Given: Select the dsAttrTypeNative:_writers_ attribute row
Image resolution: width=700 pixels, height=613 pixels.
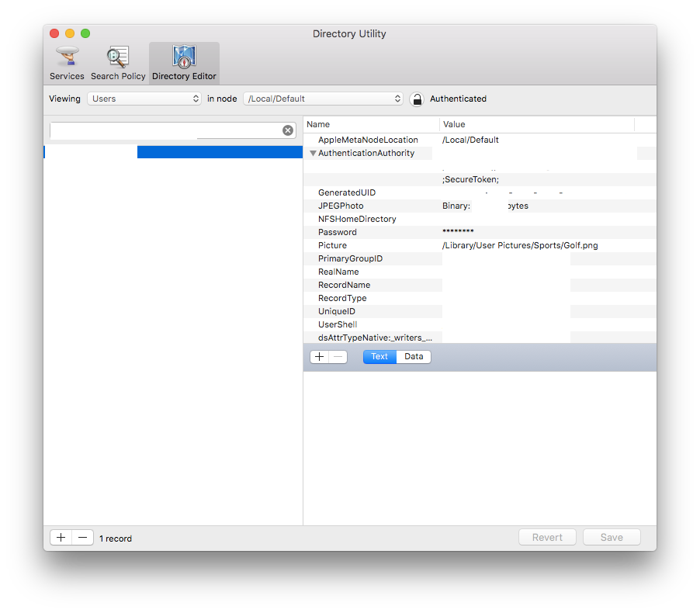Looking at the screenshot, I should click(480, 338).
